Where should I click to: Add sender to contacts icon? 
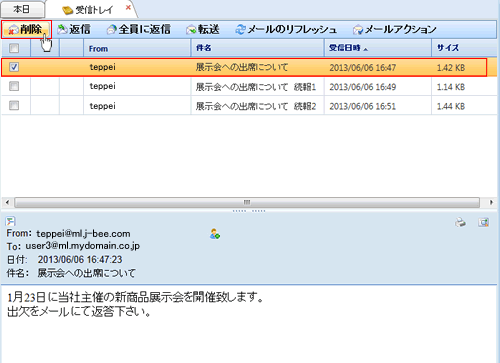pyautogui.click(x=215, y=234)
